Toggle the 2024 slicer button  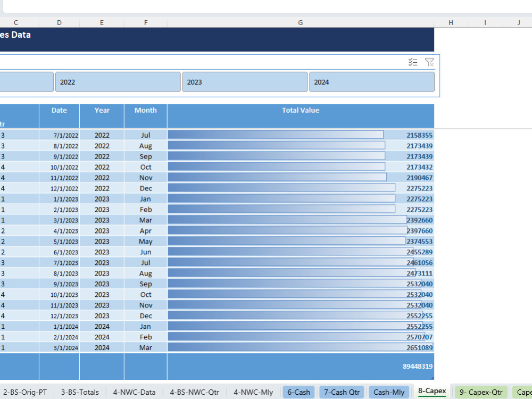pos(371,81)
